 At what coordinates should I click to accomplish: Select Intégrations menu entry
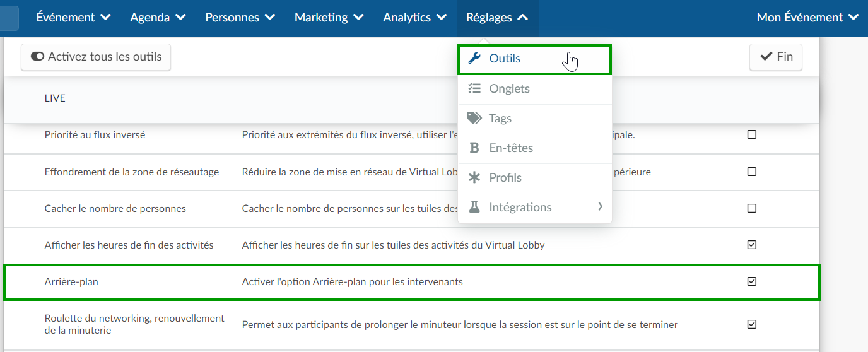click(x=535, y=208)
